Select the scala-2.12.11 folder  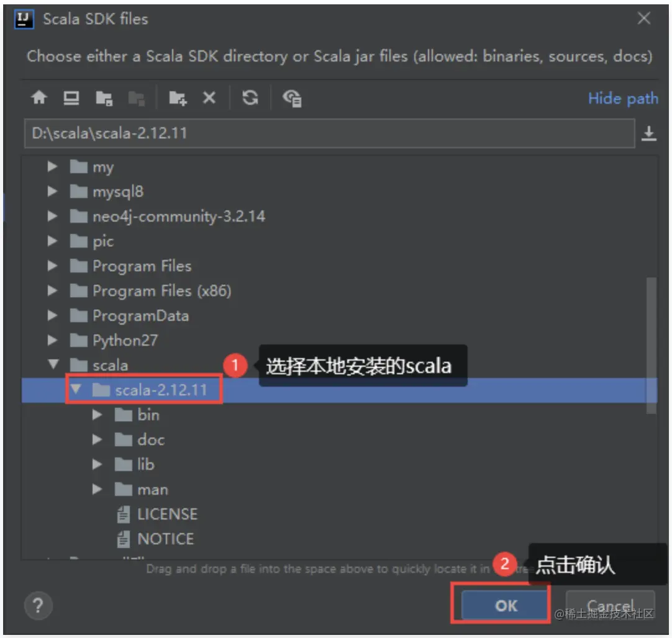click(150, 390)
